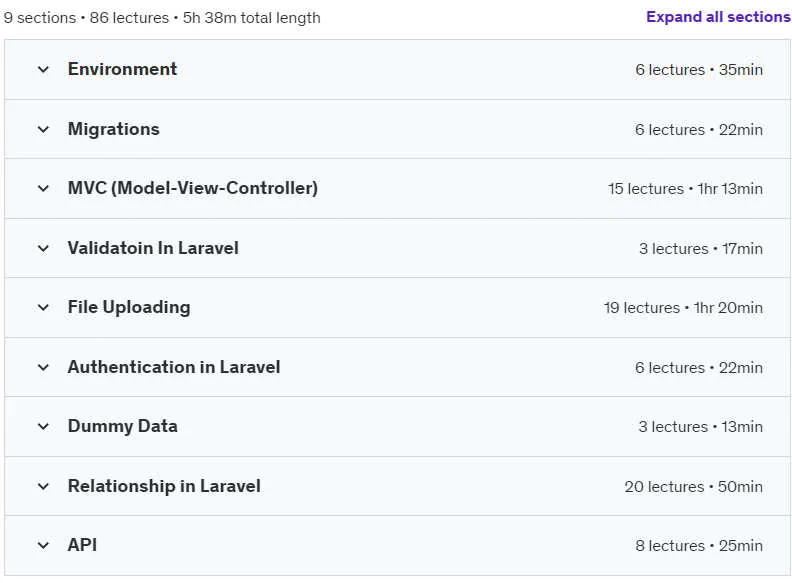Image resolution: width=792 pixels, height=583 pixels.
Task: Open the API section heading
Action: pyautogui.click(x=82, y=545)
